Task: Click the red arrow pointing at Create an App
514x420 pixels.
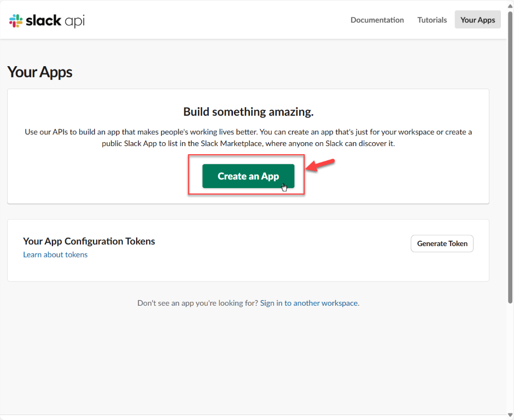Action: (320, 165)
